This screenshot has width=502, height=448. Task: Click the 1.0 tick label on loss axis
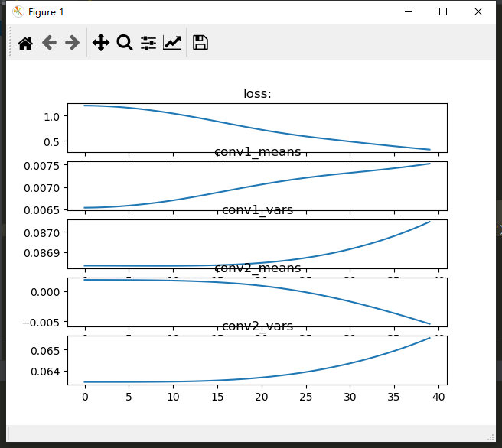pos(51,117)
